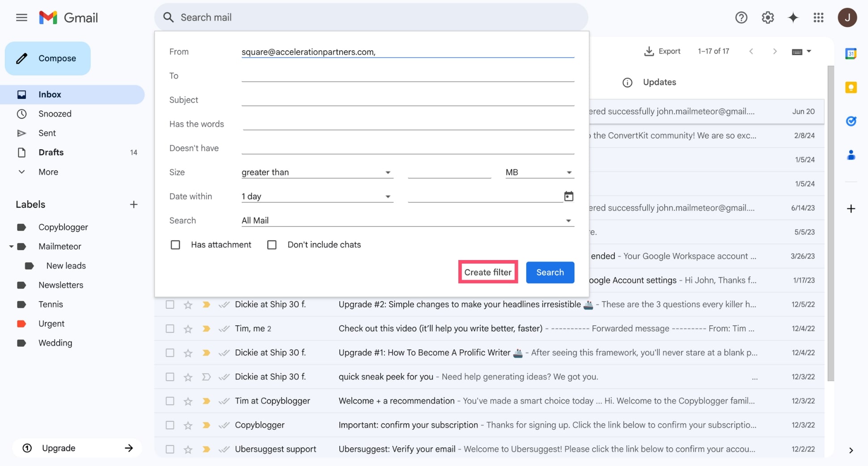Open Contacts in side panel
868x466 pixels.
pyautogui.click(x=851, y=155)
